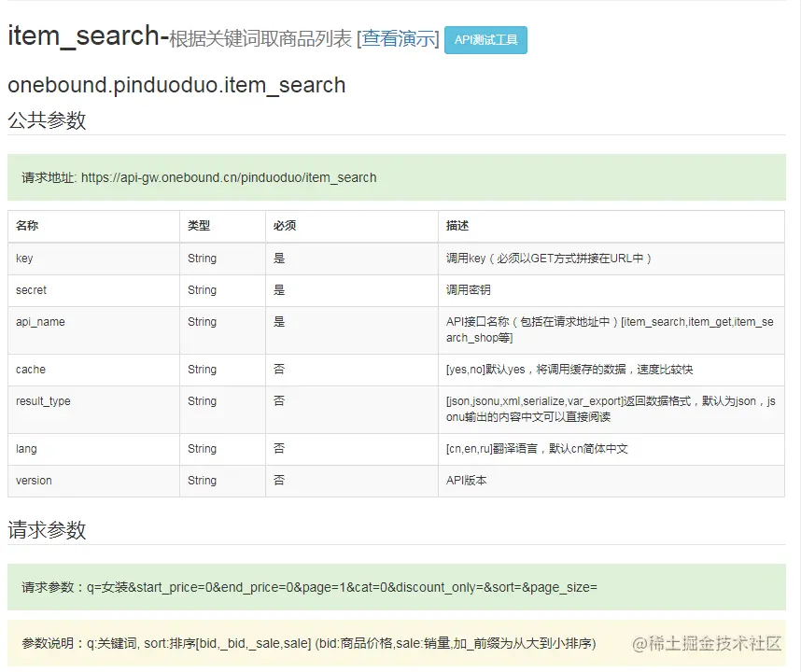Image resolution: width=801 pixels, height=672 pixels.
Task: Click the API接口名称 description text
Action: pos(610,329)
